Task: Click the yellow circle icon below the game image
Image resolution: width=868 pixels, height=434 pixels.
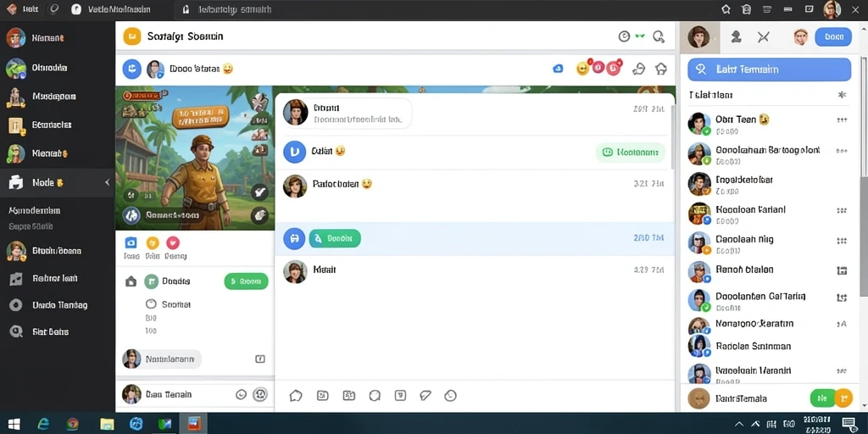Action: pos(153,242)
